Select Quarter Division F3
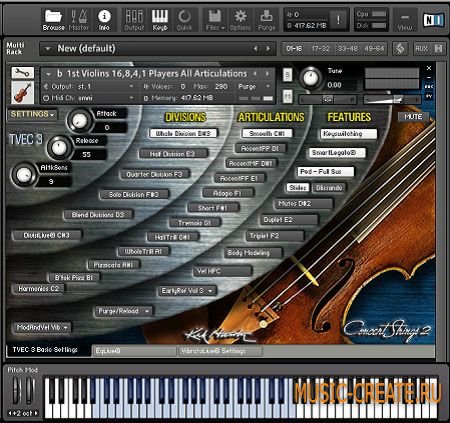Screen dimensions: 450x423 155,174
